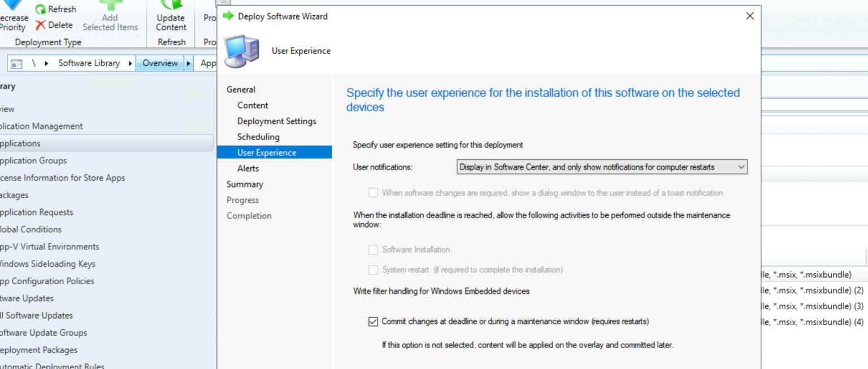
Task: Click Software Library in the breadcrumb
Action: point(89,63)
